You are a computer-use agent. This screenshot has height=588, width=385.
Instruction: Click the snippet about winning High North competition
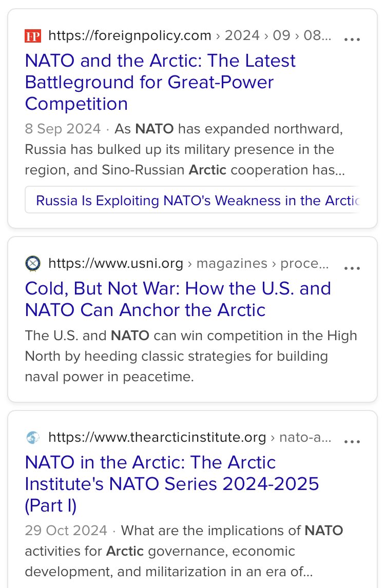click(190, 356)
